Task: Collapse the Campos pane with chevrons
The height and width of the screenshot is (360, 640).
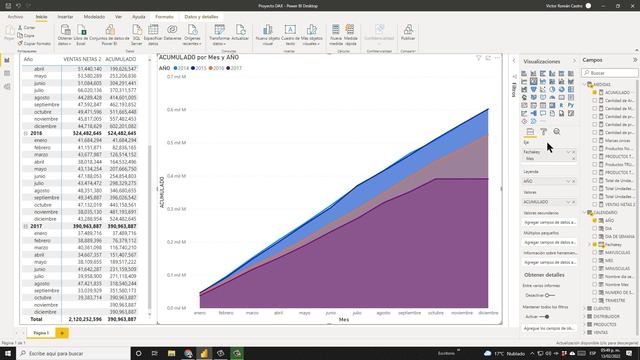Action: (635, 60)
